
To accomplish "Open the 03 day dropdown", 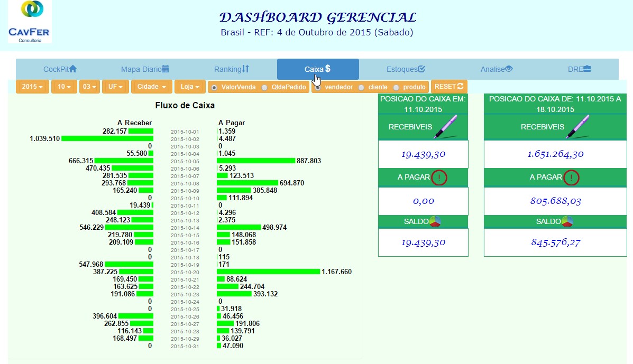I will [x=89, y=87].
